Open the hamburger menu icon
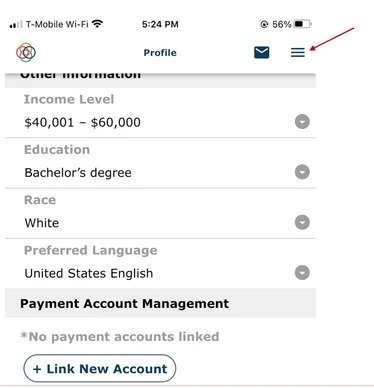This screenshot has width=374, height=388. (298, 52)
